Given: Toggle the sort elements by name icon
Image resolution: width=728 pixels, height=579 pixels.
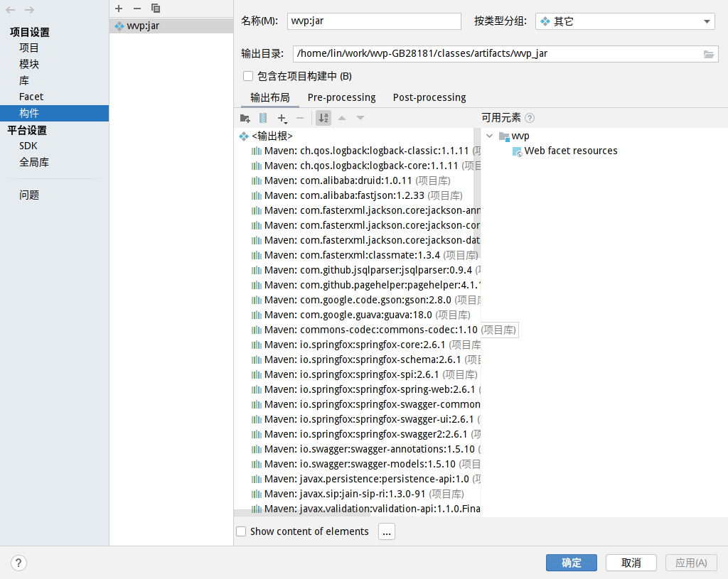Looking at the screenshot, I should 323,118.
